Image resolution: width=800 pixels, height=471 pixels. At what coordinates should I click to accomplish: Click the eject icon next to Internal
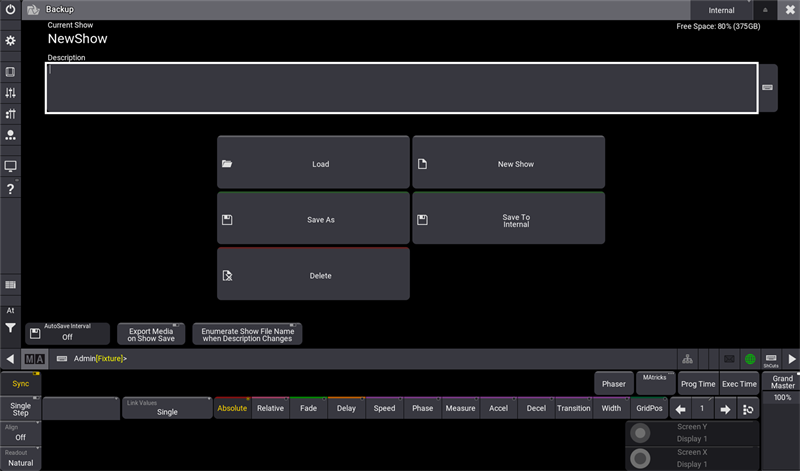pos(765,10)
